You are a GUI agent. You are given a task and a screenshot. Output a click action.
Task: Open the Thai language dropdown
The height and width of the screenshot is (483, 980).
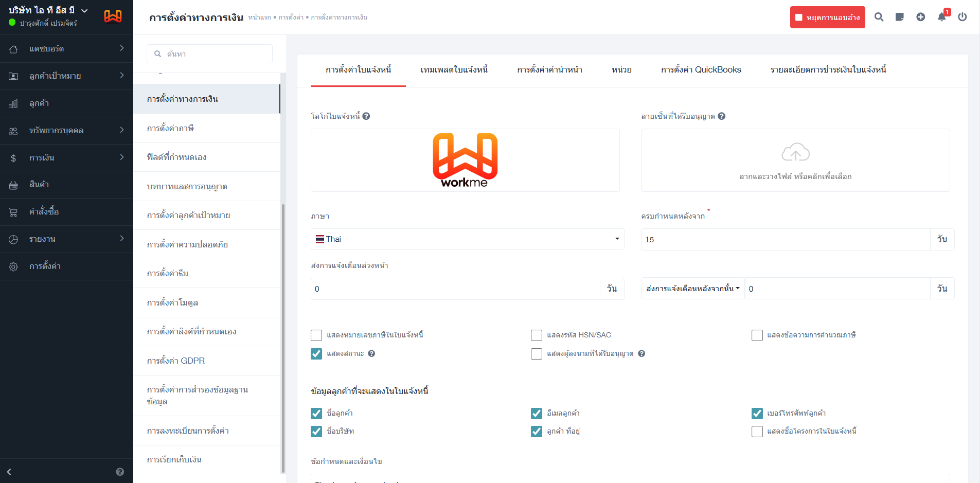[x=467, y=239]
